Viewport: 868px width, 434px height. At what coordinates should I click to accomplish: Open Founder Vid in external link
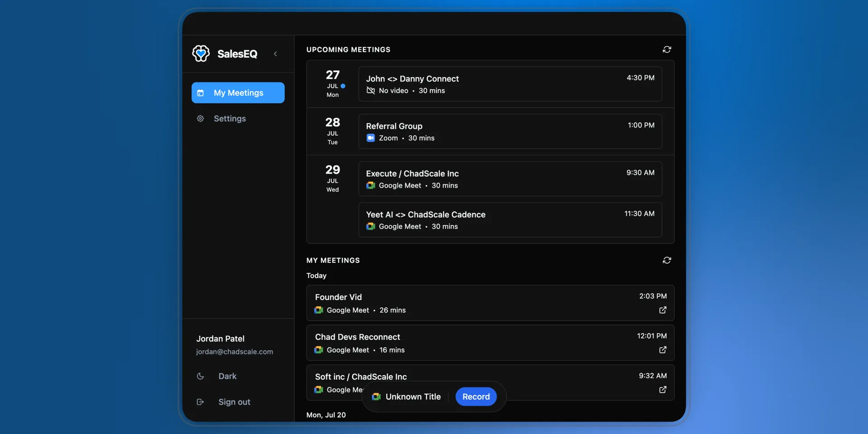pos(663,310)
